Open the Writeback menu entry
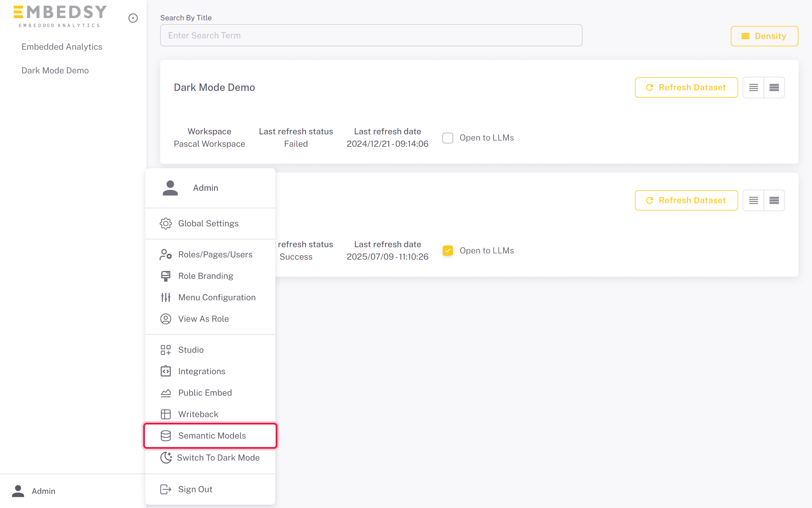Viewport: 812px width, 508px height. (210, 414)
